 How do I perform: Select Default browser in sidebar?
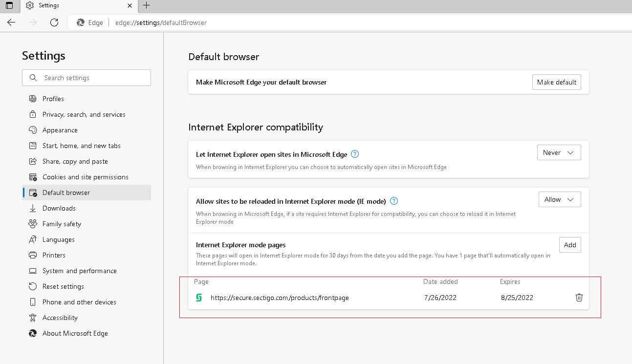[x=87, y=193]
